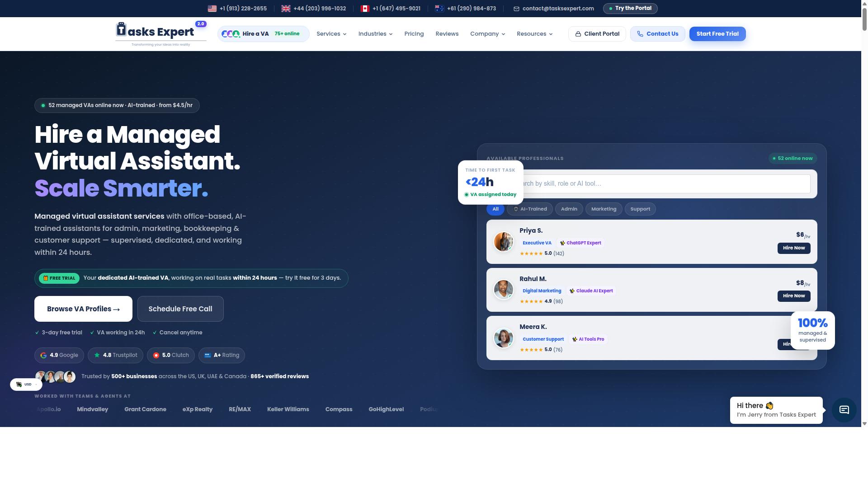The width and height of the screenshot is (868, 488).
Task: Hire Now for Priya S.
Action: pyautogui.click(x=794, y=248)
